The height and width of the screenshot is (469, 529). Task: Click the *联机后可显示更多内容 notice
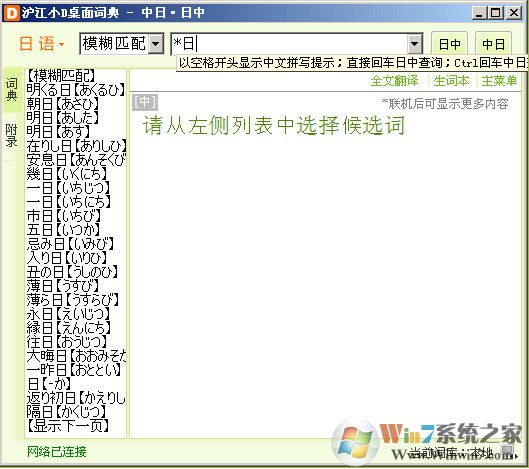pyautogui.click(x=445, y=104)
